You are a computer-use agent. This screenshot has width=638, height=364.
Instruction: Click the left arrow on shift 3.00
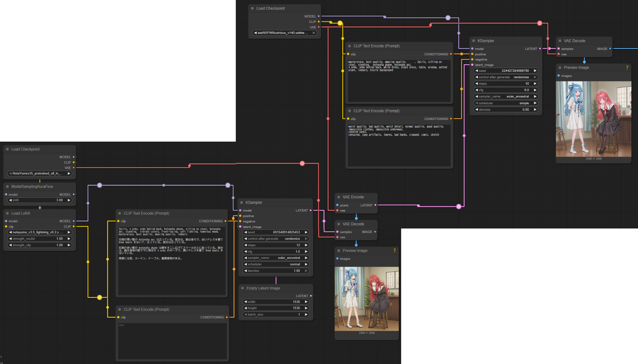click(x=10, y=200)
